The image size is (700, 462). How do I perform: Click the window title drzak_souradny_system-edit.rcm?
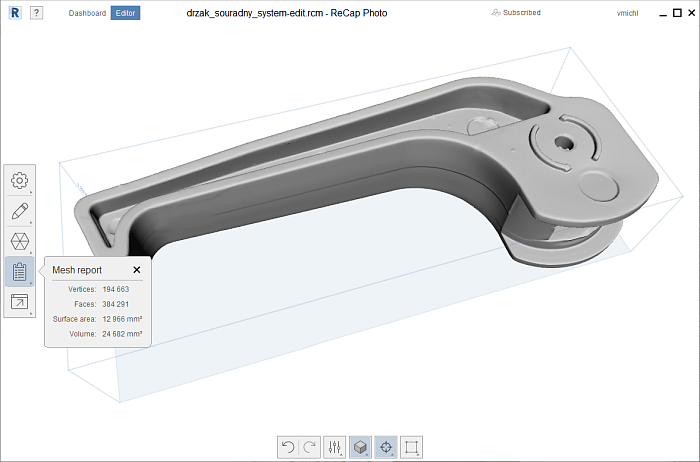254,13
